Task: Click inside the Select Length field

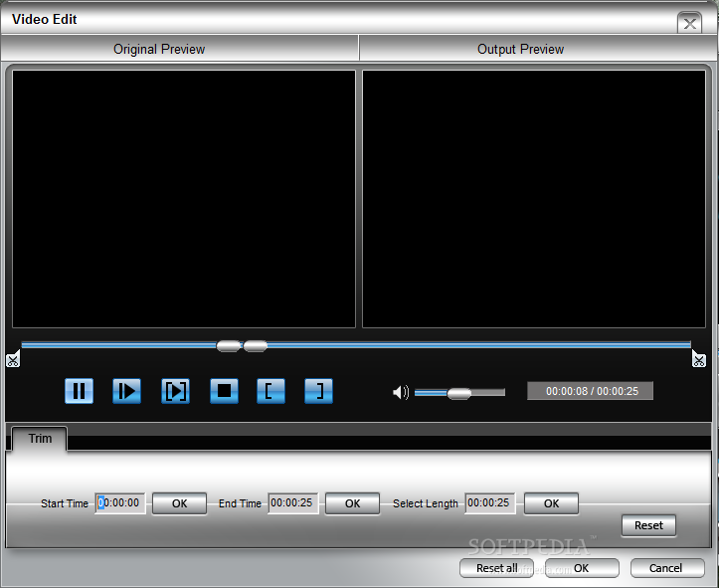Action: pyautogui.click(x=489, y=503)
